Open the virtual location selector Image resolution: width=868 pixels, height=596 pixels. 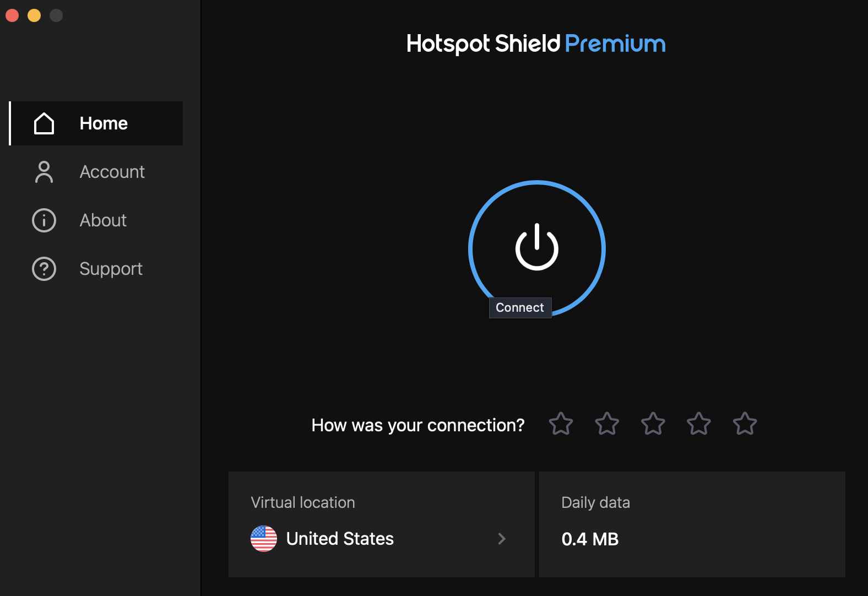pyautogui.click(x=381, y=524)
